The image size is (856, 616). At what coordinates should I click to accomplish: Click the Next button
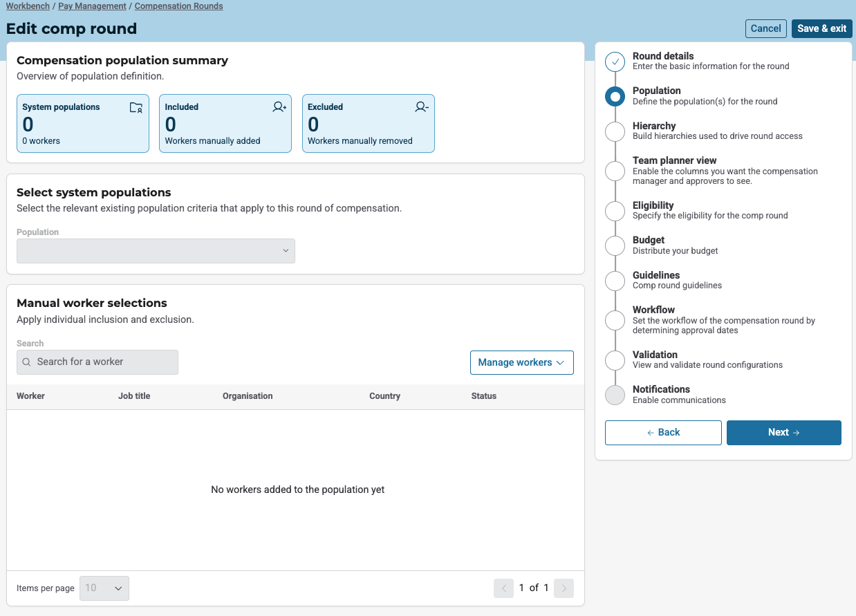click(x=783, y=432)
